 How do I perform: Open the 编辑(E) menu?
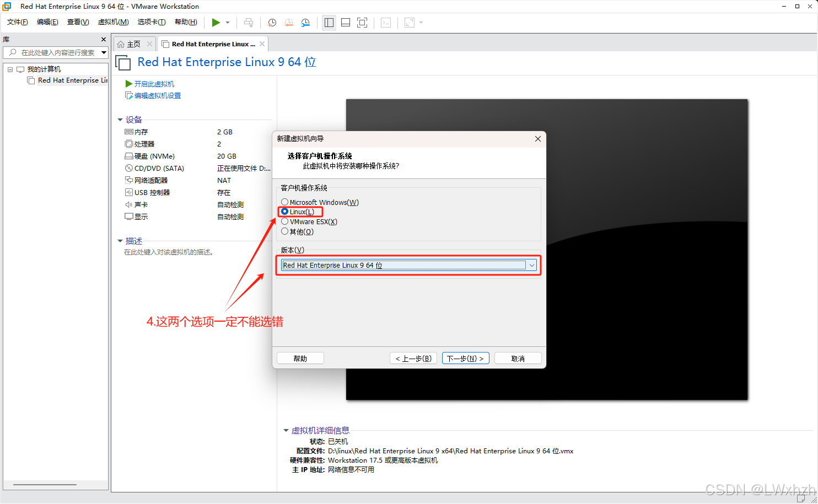click(47, 22)
